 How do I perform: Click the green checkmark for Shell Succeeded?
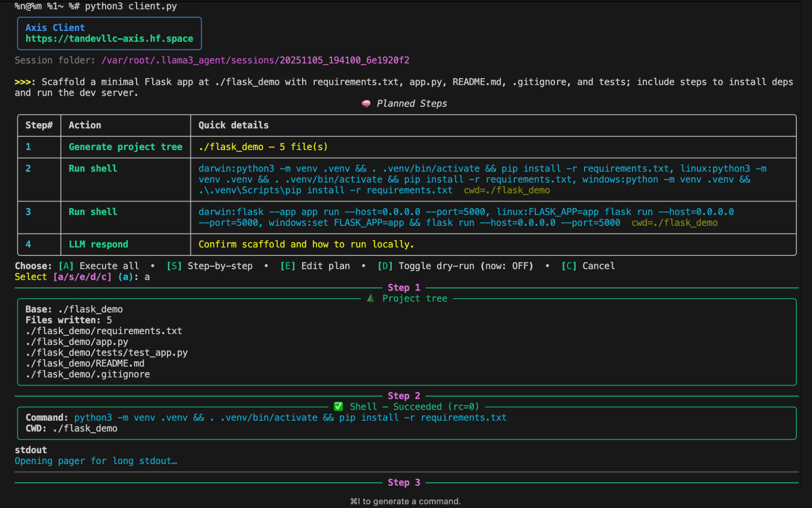tap(338, 406)
